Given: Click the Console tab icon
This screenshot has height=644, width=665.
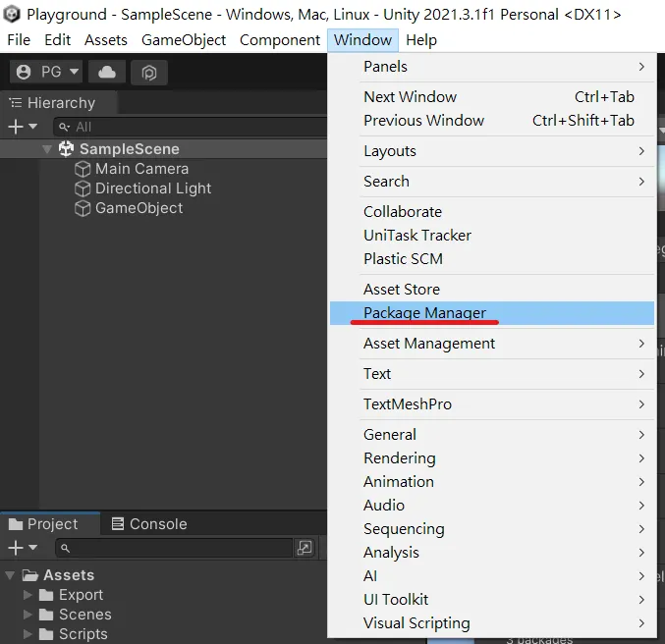Looking at the screenshot, I should pos(118,524).
